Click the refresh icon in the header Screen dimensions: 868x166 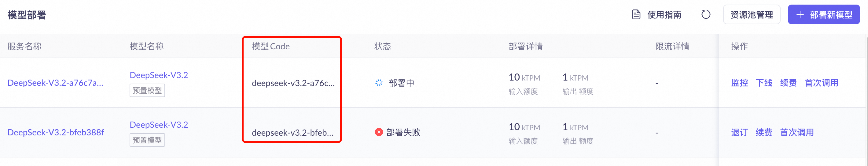(706, 15)
